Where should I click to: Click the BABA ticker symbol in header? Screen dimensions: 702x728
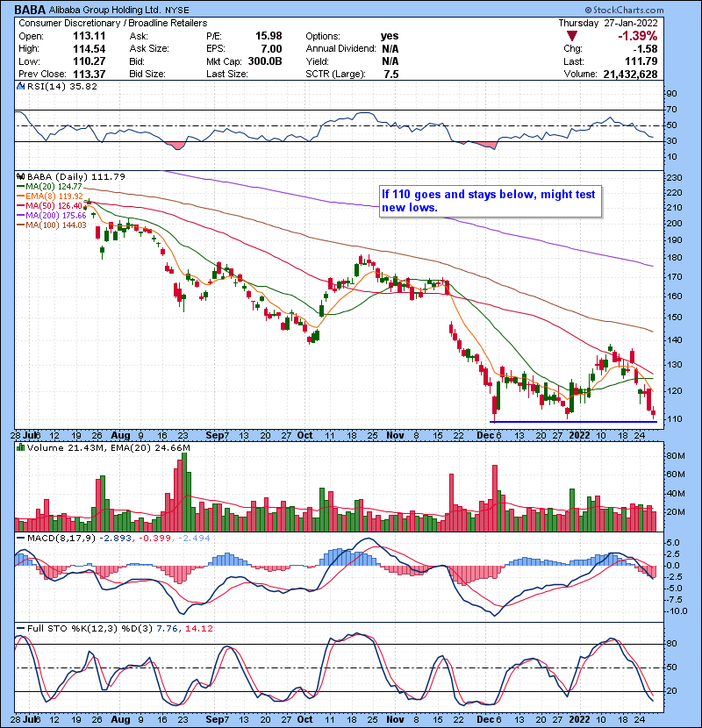30,10
